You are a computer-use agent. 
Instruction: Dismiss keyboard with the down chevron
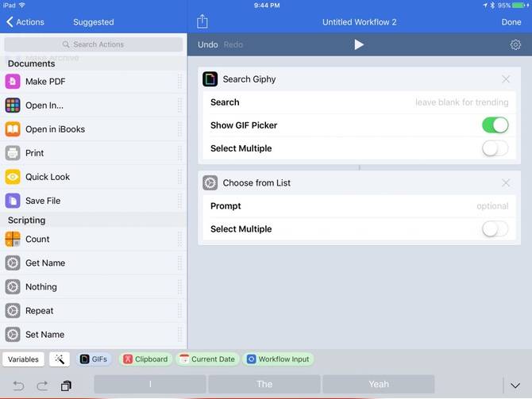point(515,386)
